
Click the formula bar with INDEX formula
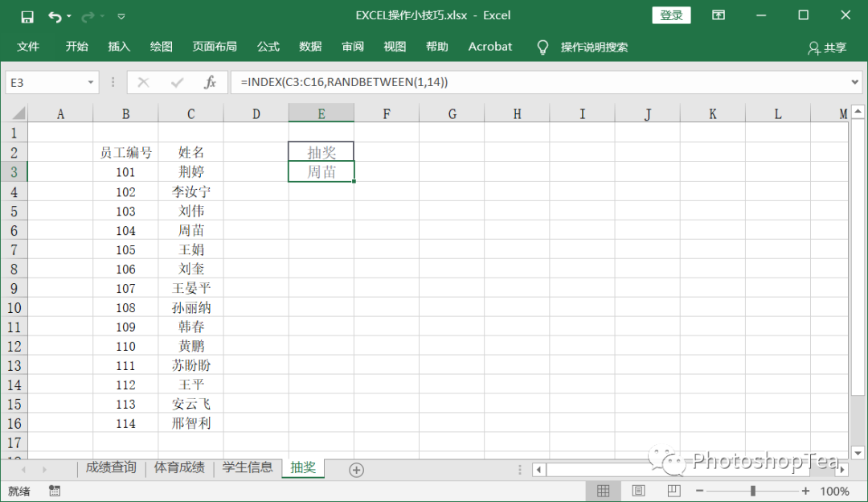(x=540, y=83)
